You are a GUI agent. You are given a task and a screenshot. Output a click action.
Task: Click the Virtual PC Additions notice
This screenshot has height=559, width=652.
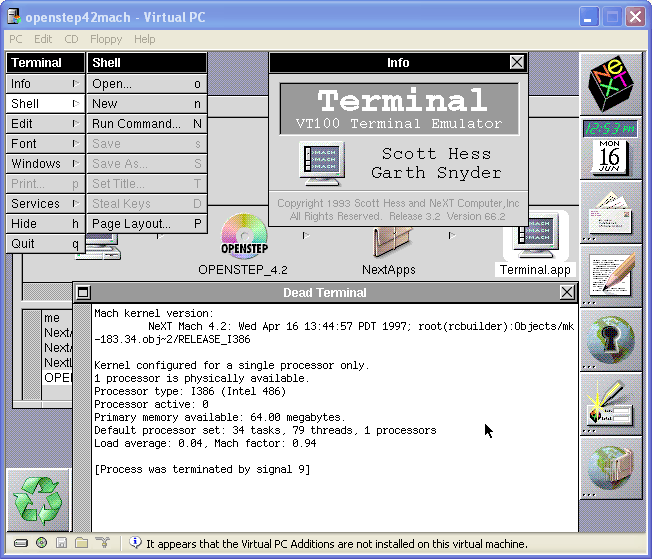[337, 544]
